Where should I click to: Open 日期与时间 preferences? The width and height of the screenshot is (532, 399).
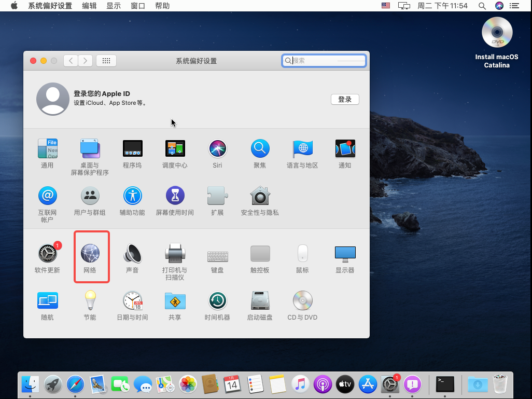(x=132, y=305)
